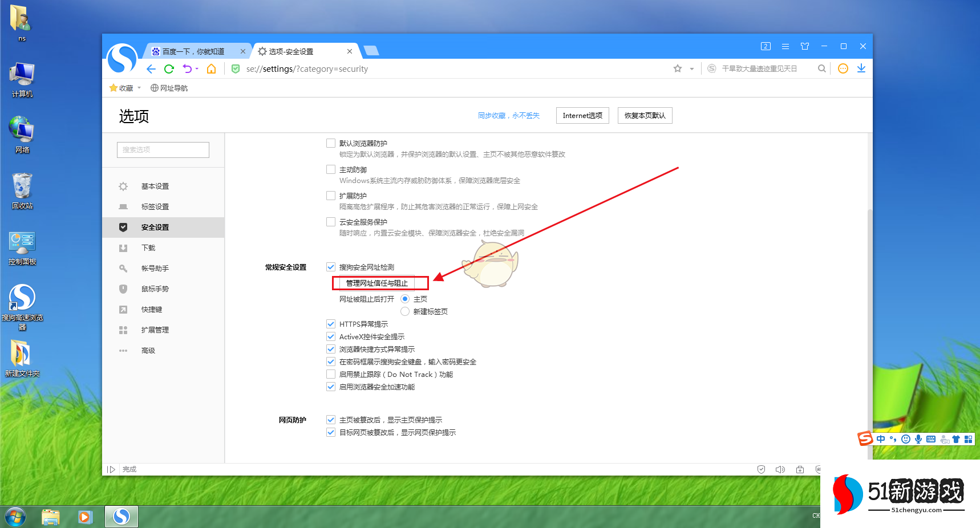Enable 主动防御 protection checkbox
Image resolution: width=980 pixels, height=528 pixels.
pyautogui.click(x=331, y=169)
